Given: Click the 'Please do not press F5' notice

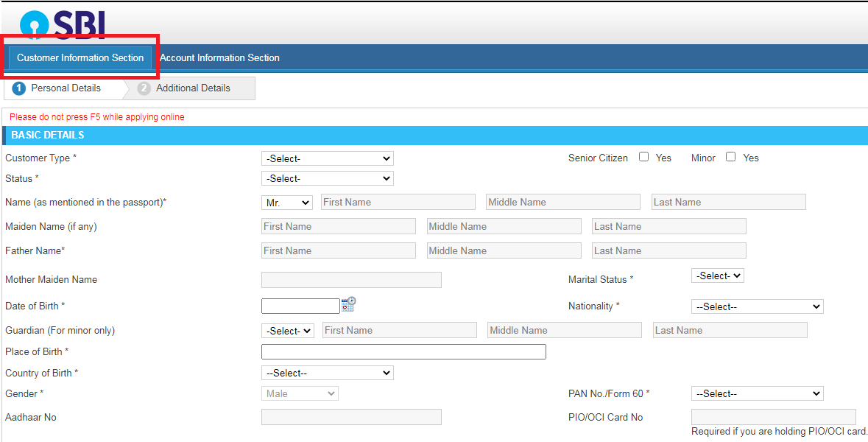Looking at the screenshot, I should coord(97,117).
